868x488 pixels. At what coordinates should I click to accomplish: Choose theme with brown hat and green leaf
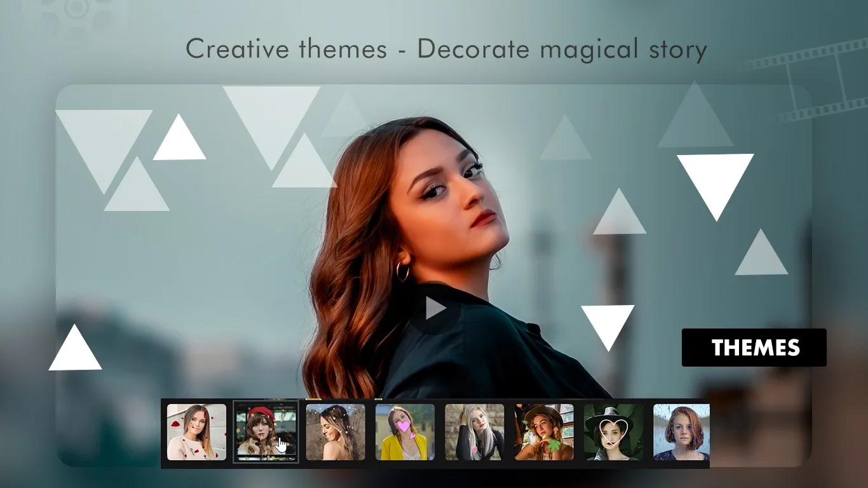click(544, 432)
